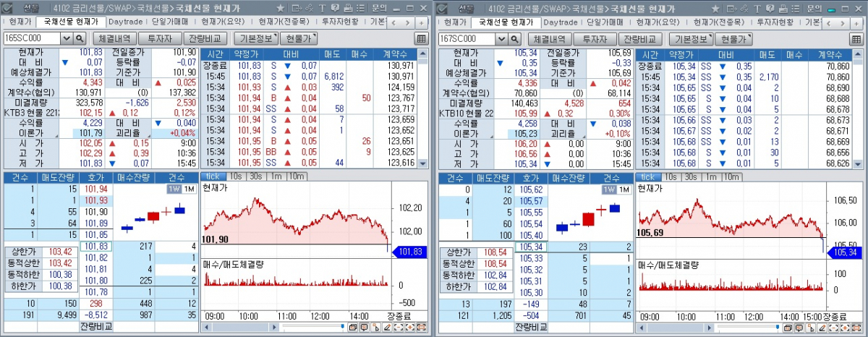Click left chart zoom slider handle

(343, 326)
